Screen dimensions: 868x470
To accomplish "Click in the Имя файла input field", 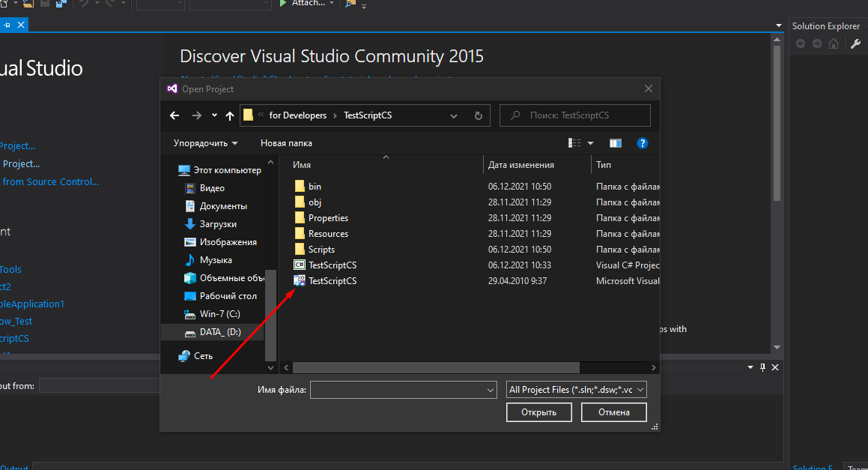I will click(397, 390).
